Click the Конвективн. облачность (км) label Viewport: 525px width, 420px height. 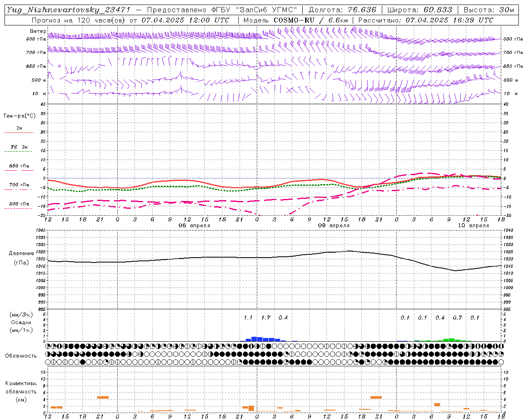(x=21, y=391)
